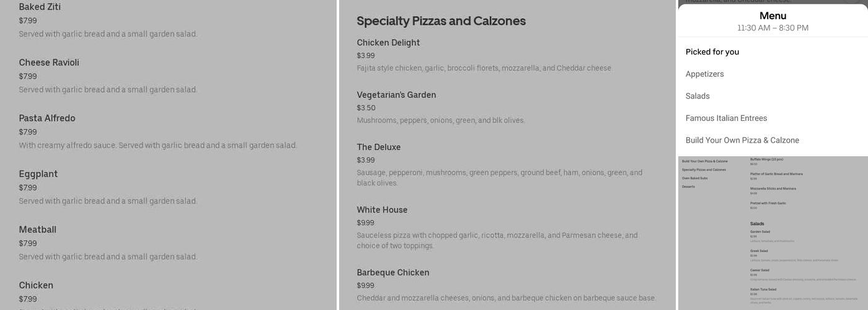Image resolution: width=868 pixels, height=310 pixels.
Task: Open the White House sauceless pizza
Action: point(382,210)
